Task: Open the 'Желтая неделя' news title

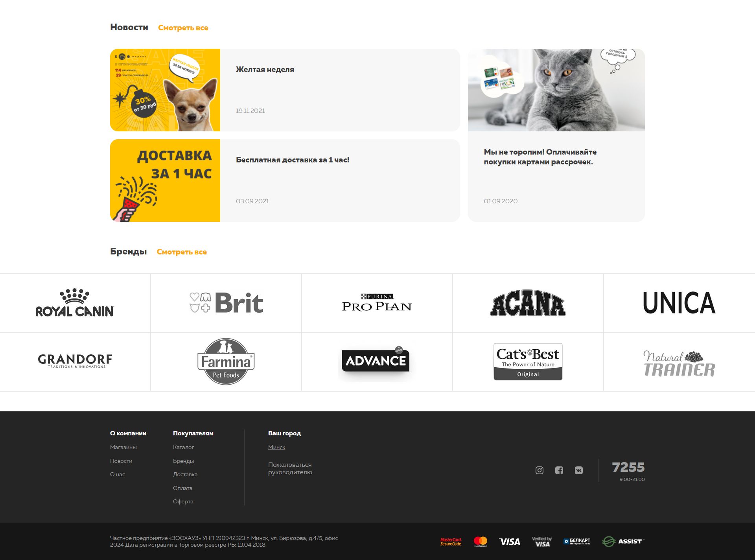Action: (x=265, y=70)
